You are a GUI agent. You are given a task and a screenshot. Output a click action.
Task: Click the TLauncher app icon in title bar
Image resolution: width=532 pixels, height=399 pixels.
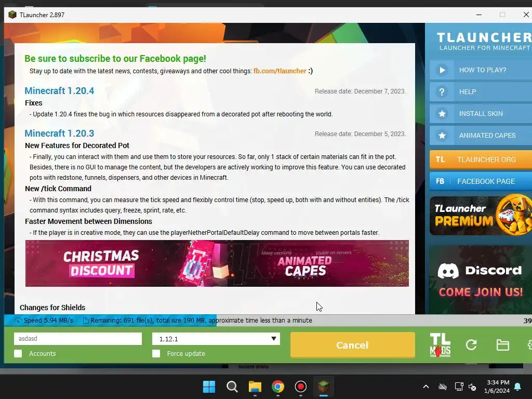(x=12, y=15)
